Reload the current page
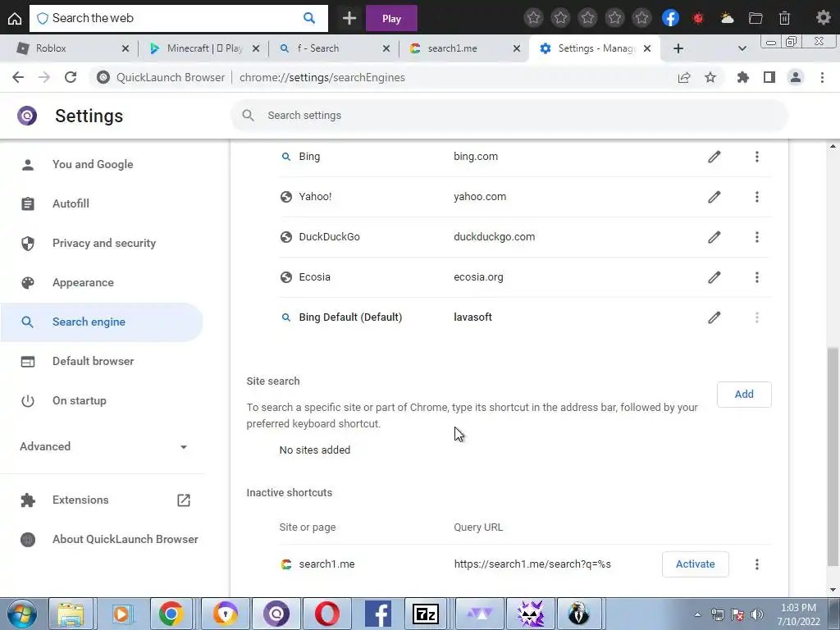The height and width of the screenshot is (630, 840). click(71, 77)
